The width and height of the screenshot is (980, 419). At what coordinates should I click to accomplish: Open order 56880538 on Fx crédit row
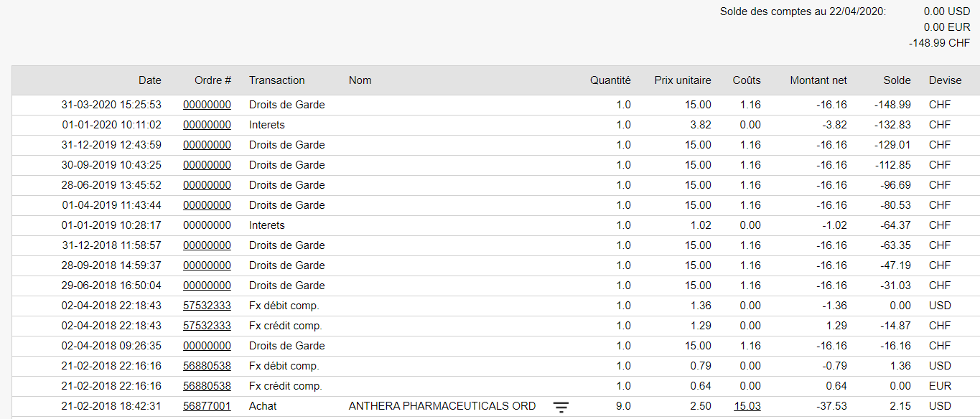(x=207, y=386)
